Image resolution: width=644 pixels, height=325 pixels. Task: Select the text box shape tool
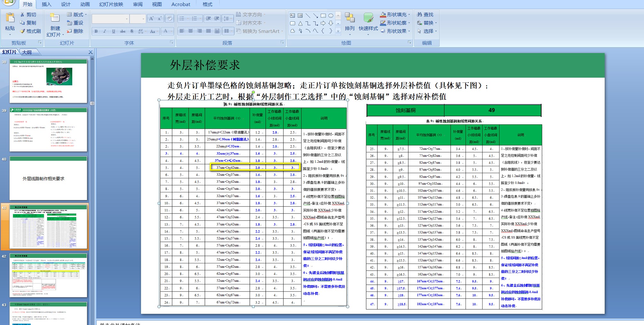coord(292,16)
